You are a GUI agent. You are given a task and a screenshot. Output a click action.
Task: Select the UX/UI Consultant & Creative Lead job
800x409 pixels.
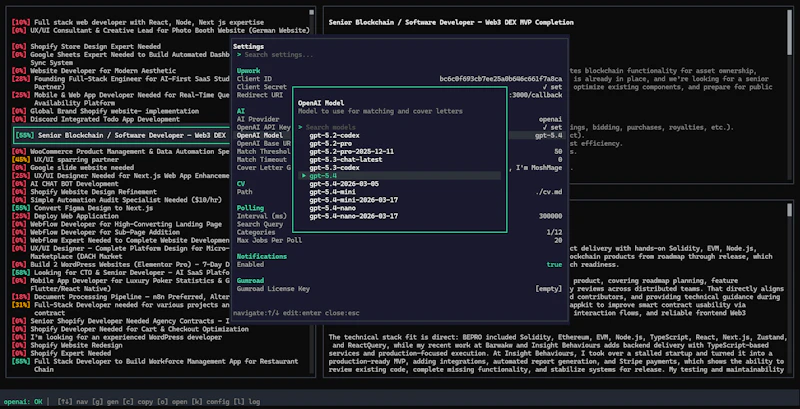tap(160, 31)
